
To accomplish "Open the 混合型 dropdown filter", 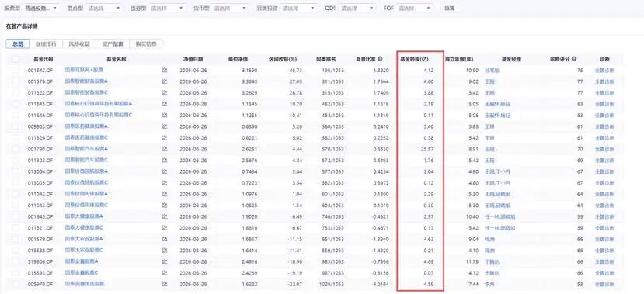I will (104, 8).
